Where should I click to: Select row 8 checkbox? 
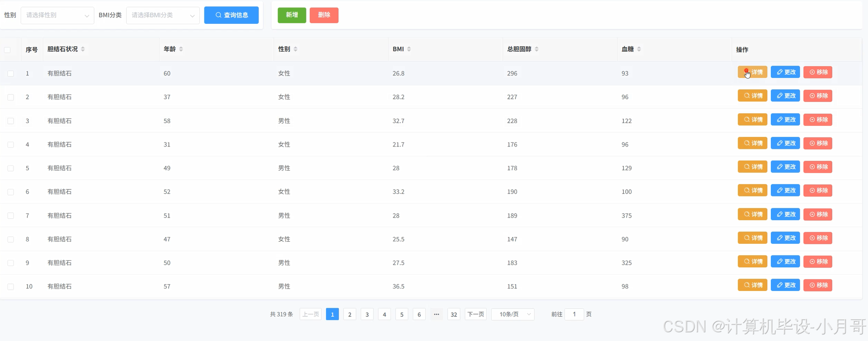pos(11,239)
